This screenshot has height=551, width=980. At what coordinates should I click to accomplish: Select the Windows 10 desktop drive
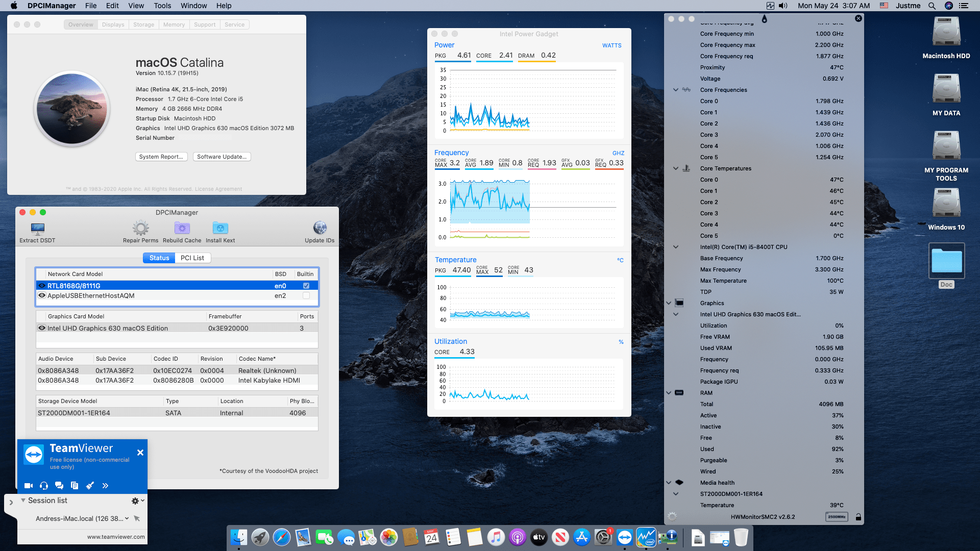[946, 209]
